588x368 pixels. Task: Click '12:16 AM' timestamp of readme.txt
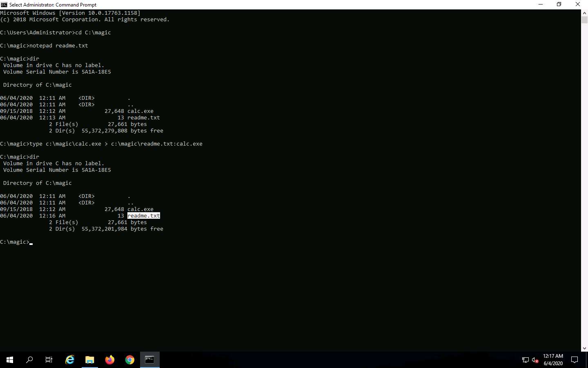52,216
